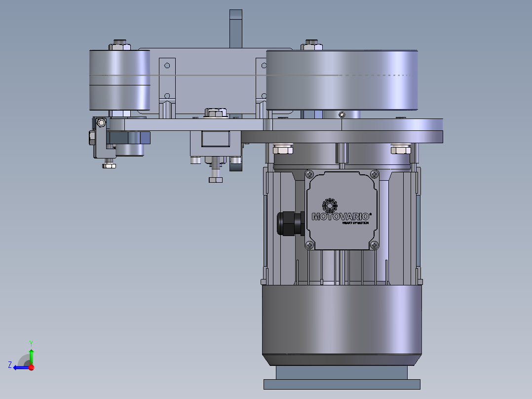The height and width of the screenshot is (399, 532).
Task: Select the small left belt pulley
Action: pyautogui.click(x=119, y=80)
